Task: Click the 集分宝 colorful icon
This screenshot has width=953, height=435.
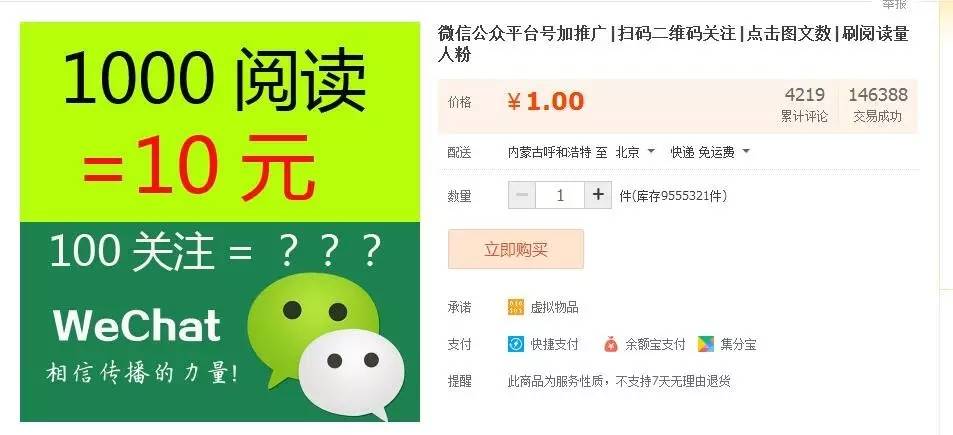Action: pyautogui.click(x=706, y=344)
